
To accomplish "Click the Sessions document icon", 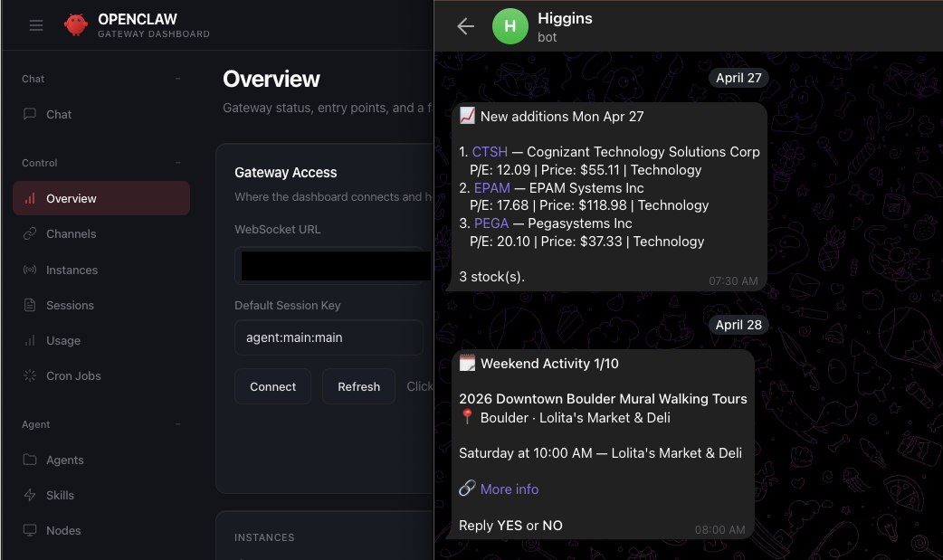I will pos(30,305).
